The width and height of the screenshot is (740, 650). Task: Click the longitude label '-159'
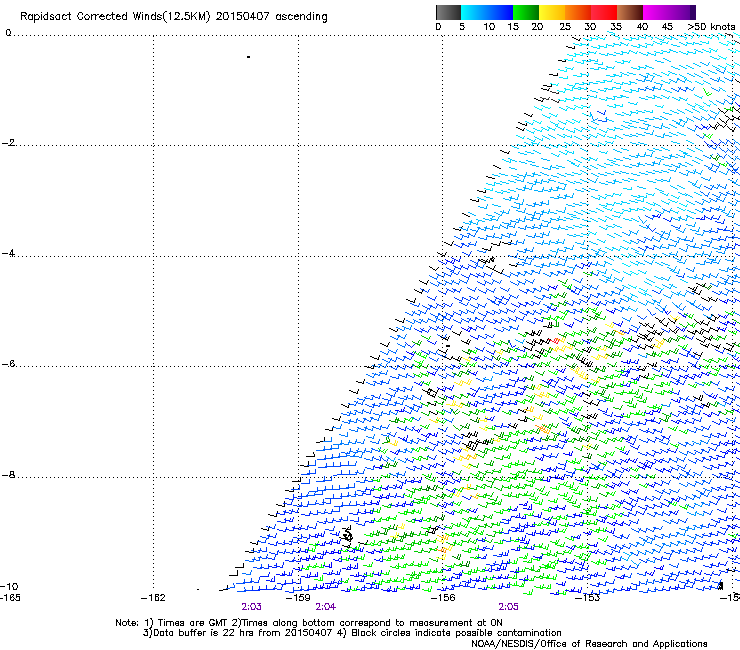298,598
